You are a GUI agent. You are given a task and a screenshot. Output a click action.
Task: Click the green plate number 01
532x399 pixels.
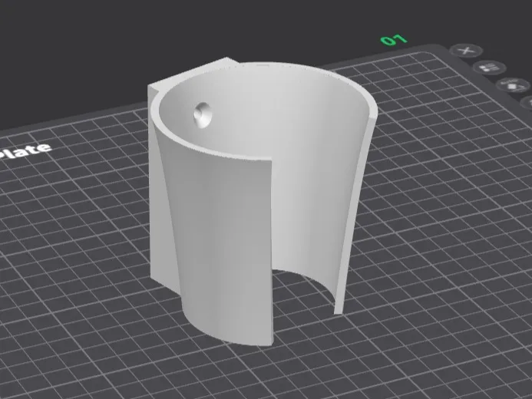tap(394, 40)
